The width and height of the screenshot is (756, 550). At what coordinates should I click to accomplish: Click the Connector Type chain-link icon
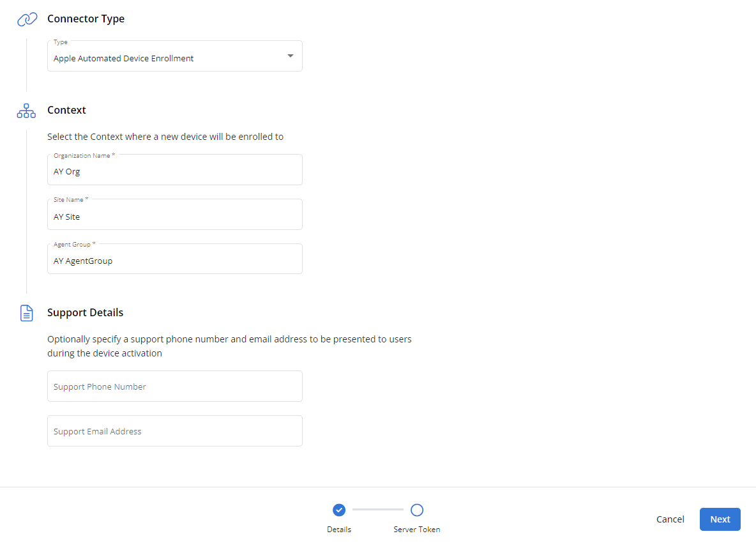pos(27,19)
